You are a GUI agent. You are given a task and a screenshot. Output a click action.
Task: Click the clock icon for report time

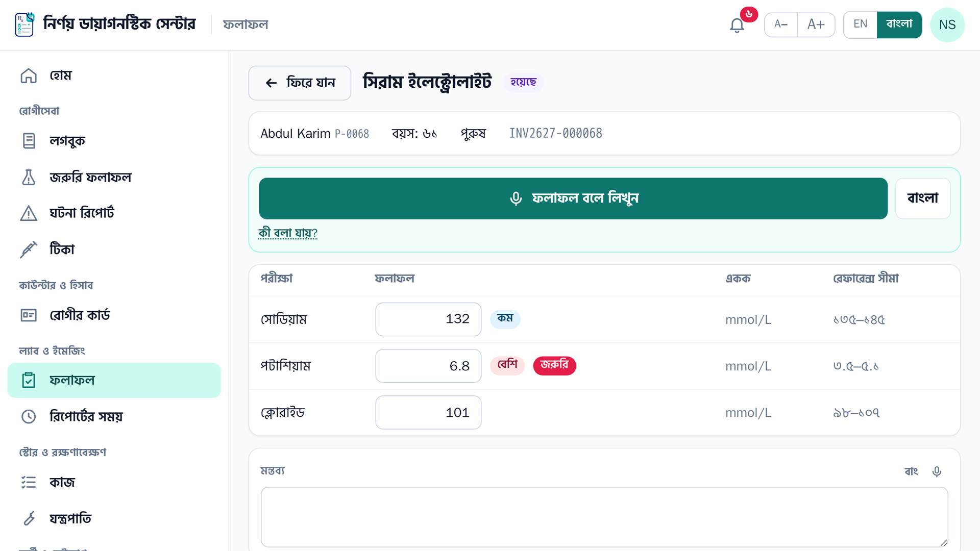click(29, 416)
